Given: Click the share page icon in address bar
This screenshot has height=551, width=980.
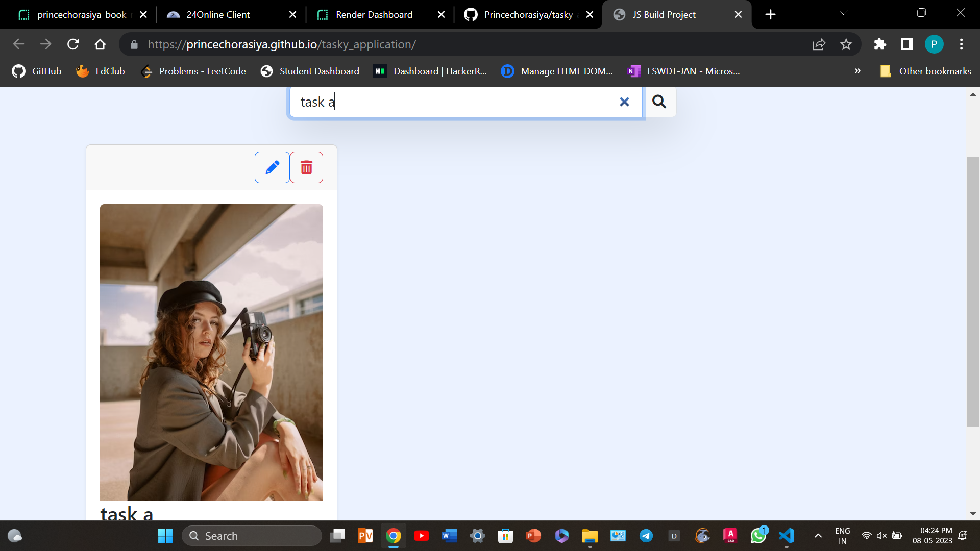Looking at the screenshot, I should [x=819, y=44].
